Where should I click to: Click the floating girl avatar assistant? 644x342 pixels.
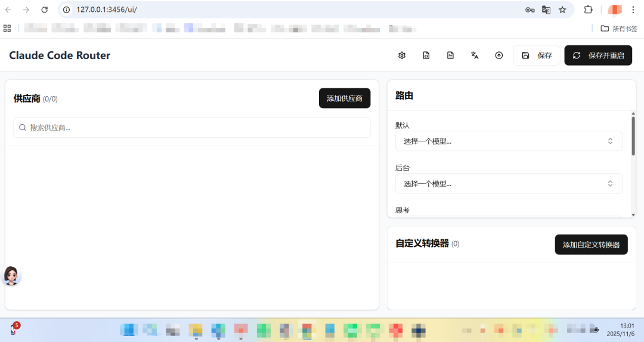(x=11, y=275)
